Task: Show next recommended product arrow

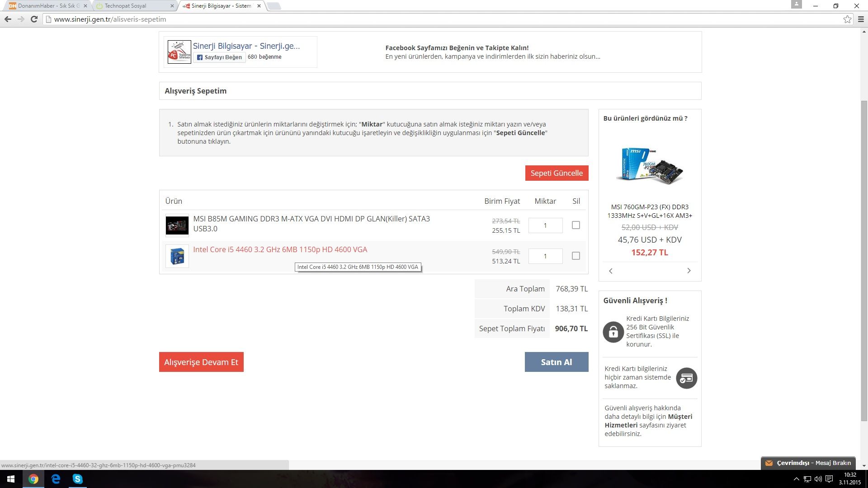Action: tap(689, 271)
